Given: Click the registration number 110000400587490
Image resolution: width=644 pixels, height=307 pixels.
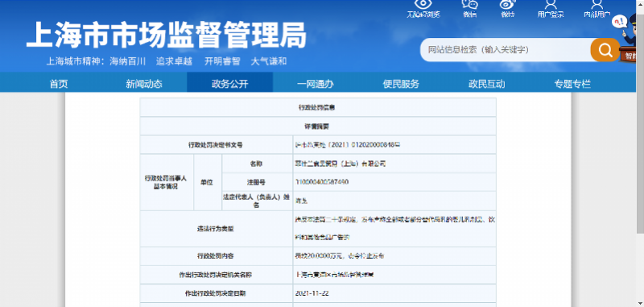Looking at the screenshot, I should (322, 181).
